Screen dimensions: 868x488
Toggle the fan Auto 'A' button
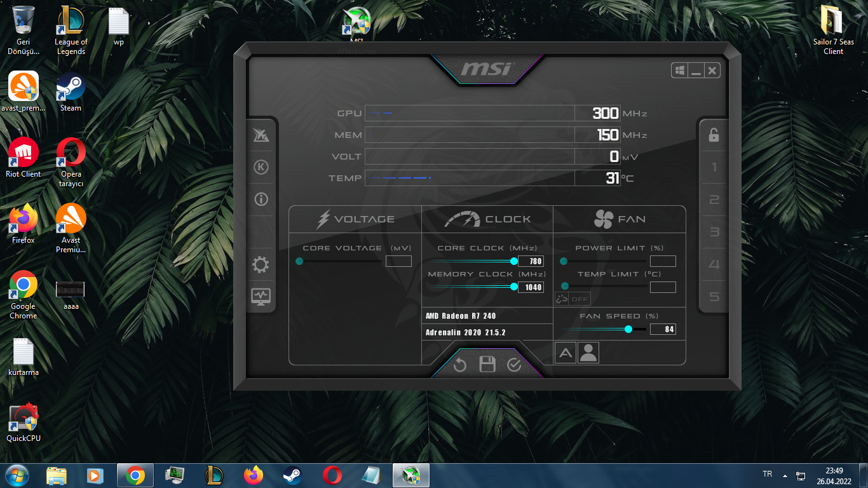coord(565,353)
